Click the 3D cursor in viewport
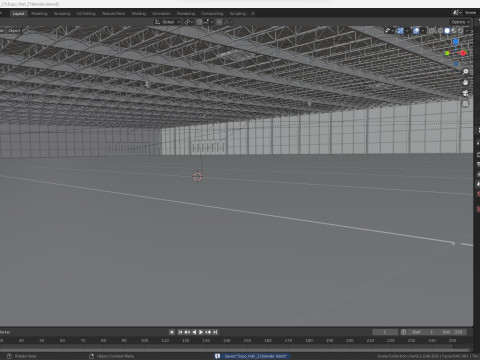The width and height of the screenshot is (480, 360). pos(197,177)
